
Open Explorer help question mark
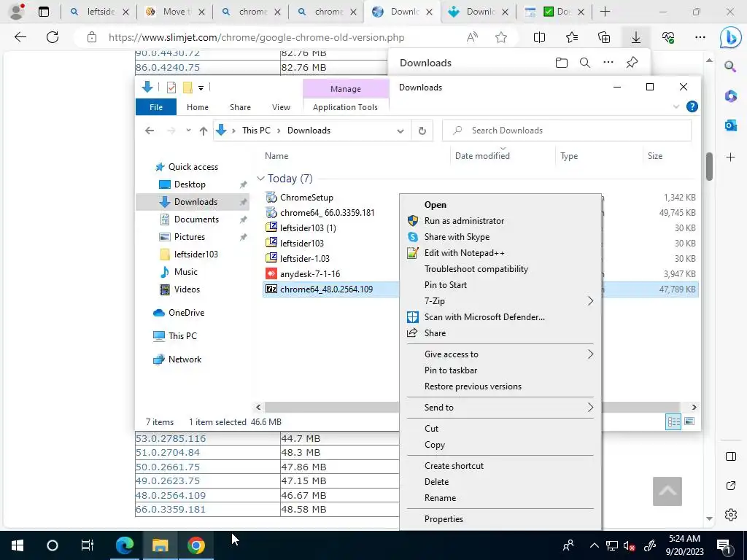(692, 106)
